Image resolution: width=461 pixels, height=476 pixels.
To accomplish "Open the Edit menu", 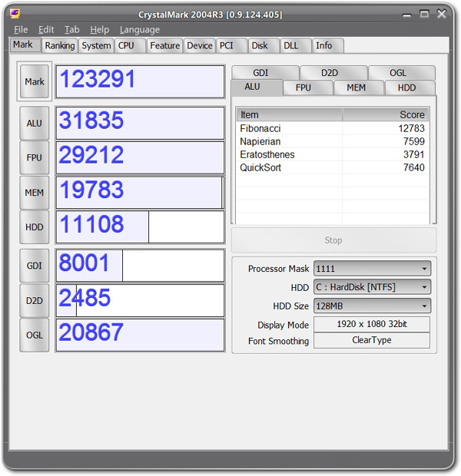I will click(x=46, y=30).
